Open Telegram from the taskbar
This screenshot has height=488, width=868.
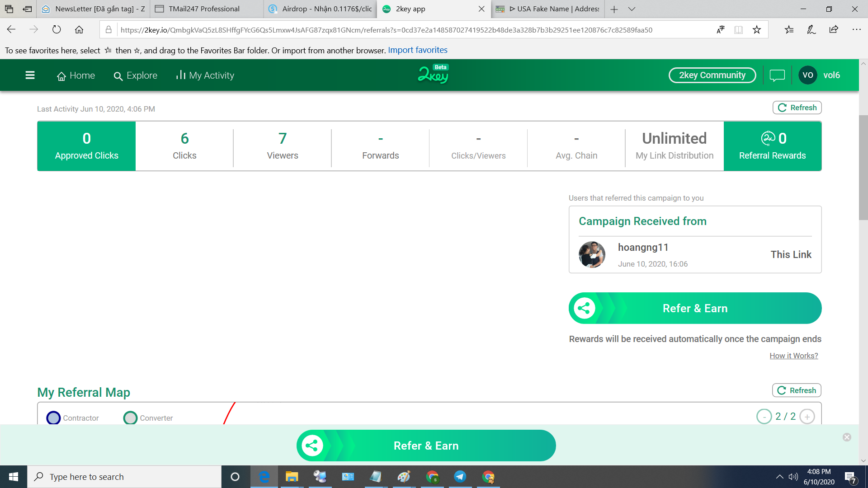[460, 477]
